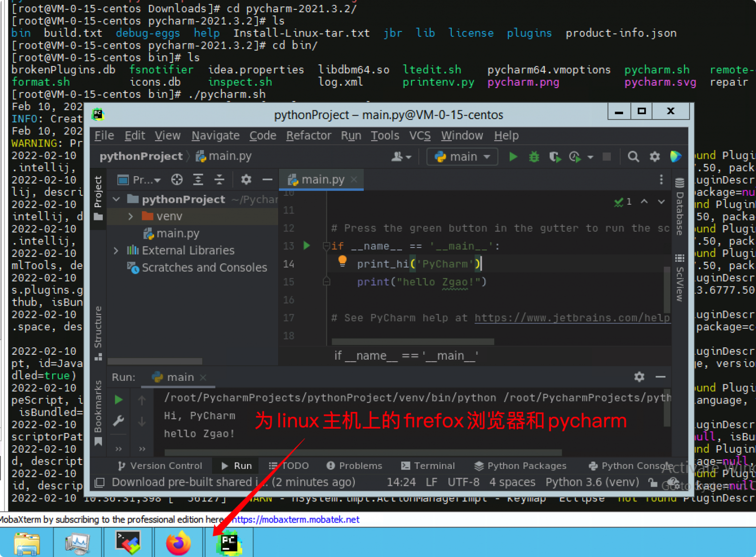This screenshot has width=756, height=557.
Task: Expand External Libraries node
Action: pos(116,250)
